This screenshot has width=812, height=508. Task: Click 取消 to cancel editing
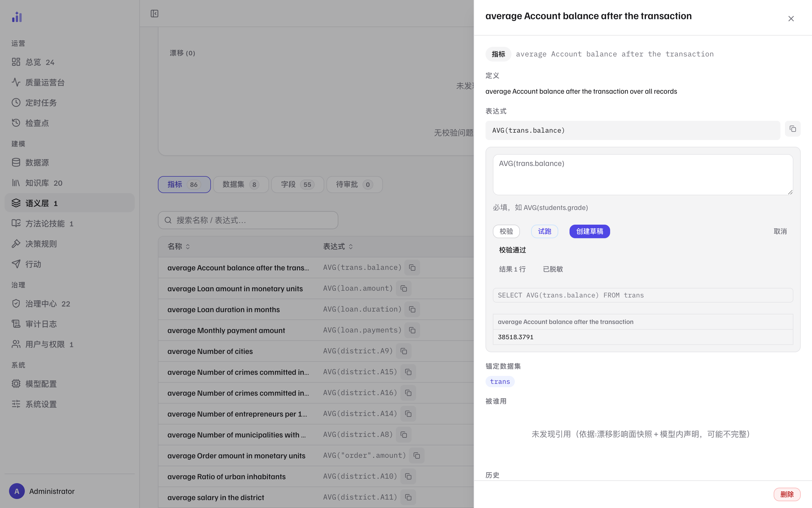780,231
